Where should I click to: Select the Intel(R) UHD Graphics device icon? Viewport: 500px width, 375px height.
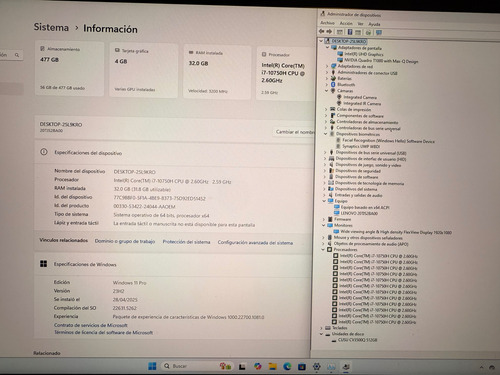[x=340, y=54]
